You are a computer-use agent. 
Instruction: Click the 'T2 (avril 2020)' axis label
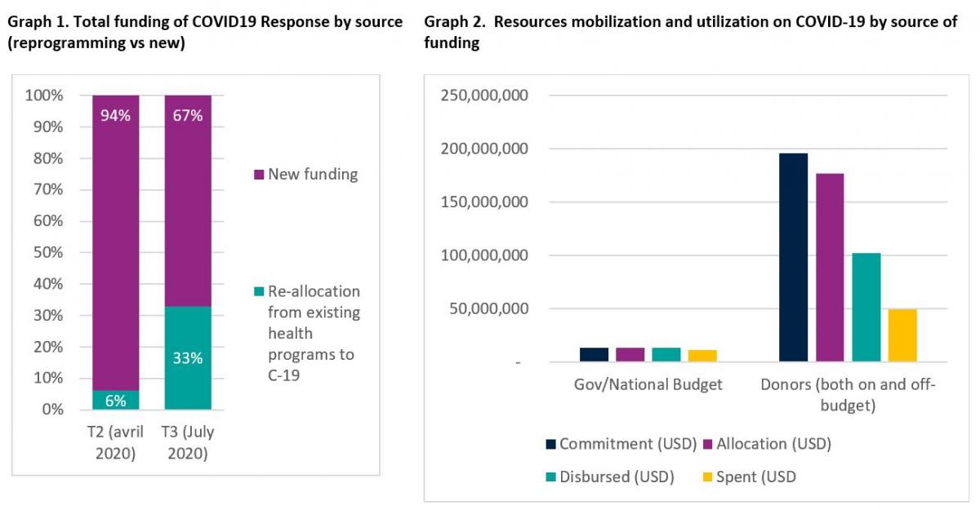(x=115, y=441)
